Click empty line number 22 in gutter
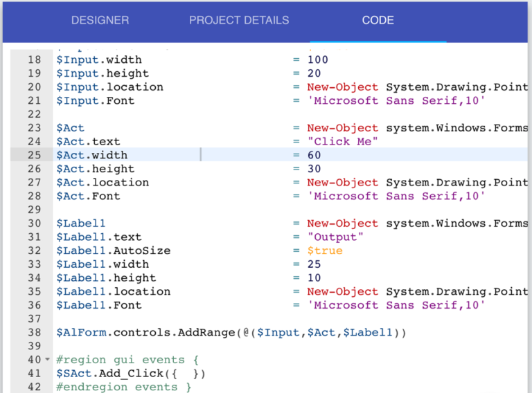 tap(34, 114)
